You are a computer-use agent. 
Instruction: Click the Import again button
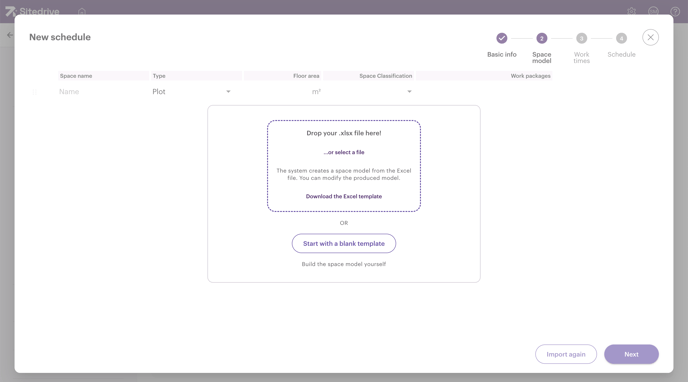566,354
